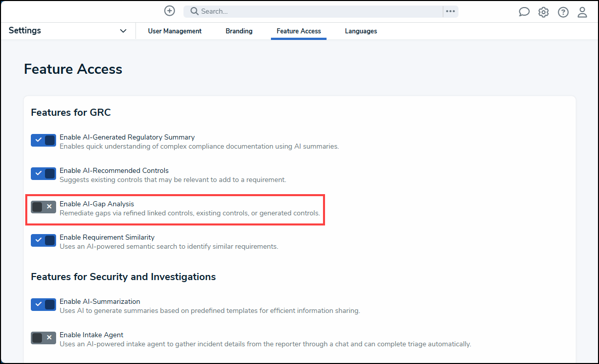Disable the AI-Recommended Controls toggle
This screenshot has height=364, width=599.
click(43, 173)
